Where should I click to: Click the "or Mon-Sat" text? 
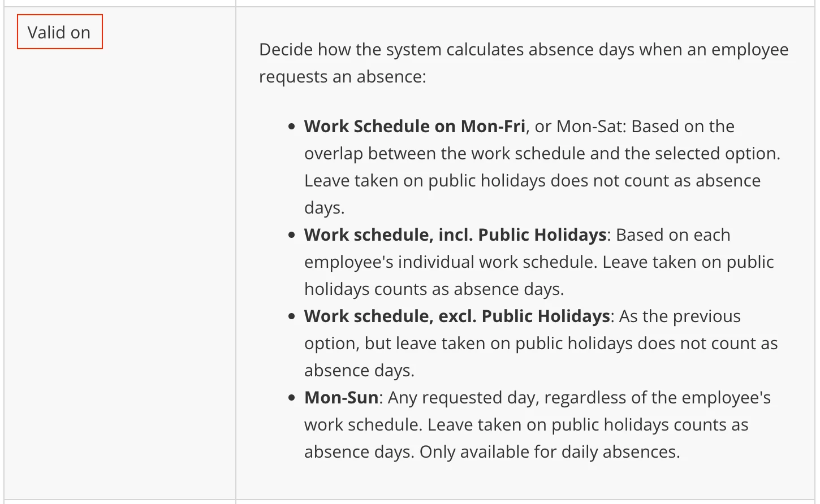[x=579, y=126]
